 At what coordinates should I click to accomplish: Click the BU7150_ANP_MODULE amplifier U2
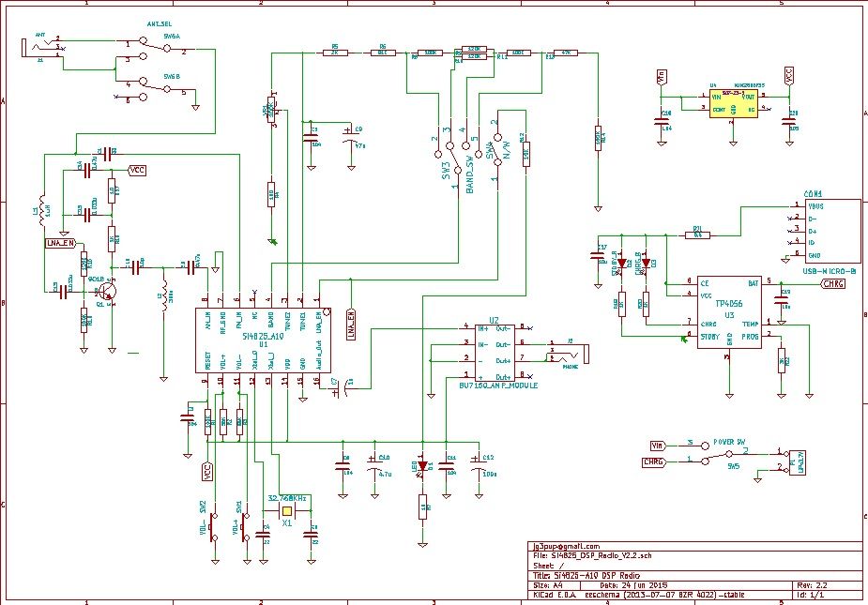pyautogui.click(x=493, y=352)
